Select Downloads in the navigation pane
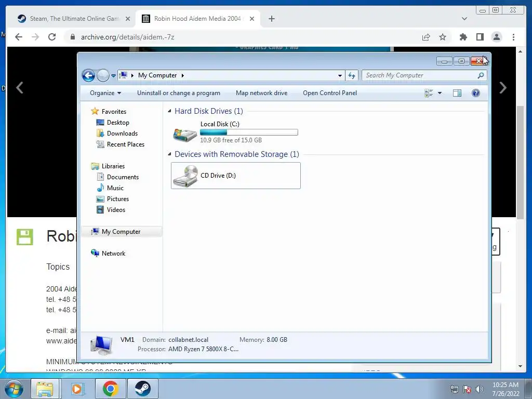 122,134
